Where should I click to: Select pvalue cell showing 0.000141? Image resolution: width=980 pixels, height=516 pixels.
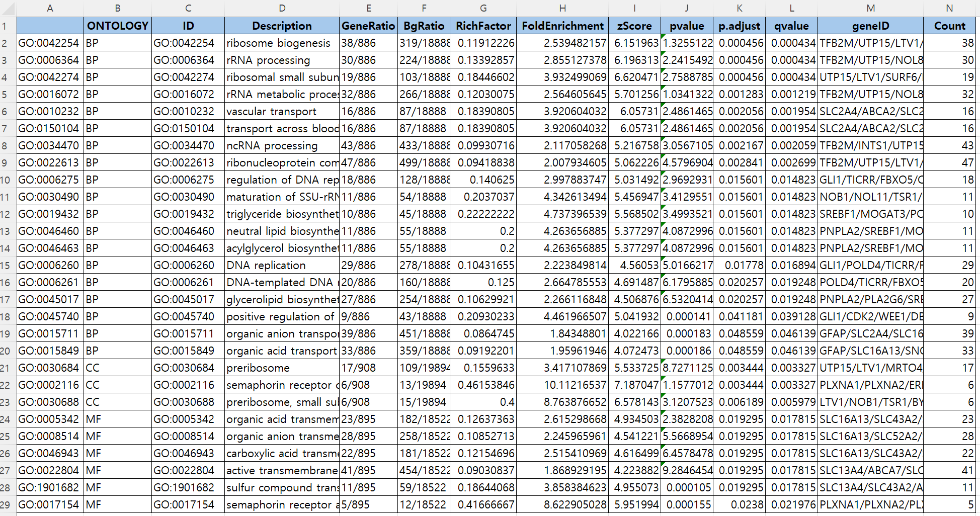[x=687, y=317]
